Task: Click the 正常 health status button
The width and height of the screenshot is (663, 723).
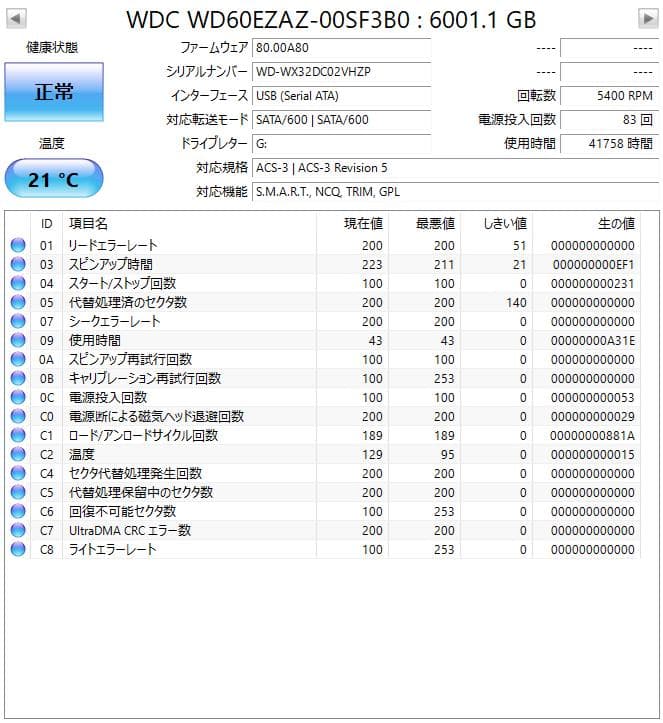Action: tap(54, 92)
